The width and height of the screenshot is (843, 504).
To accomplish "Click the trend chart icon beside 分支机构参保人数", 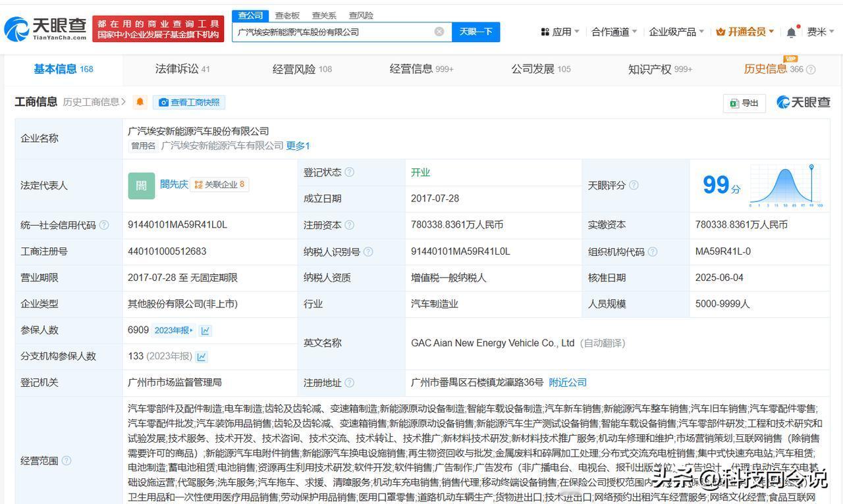I will 202,357.
